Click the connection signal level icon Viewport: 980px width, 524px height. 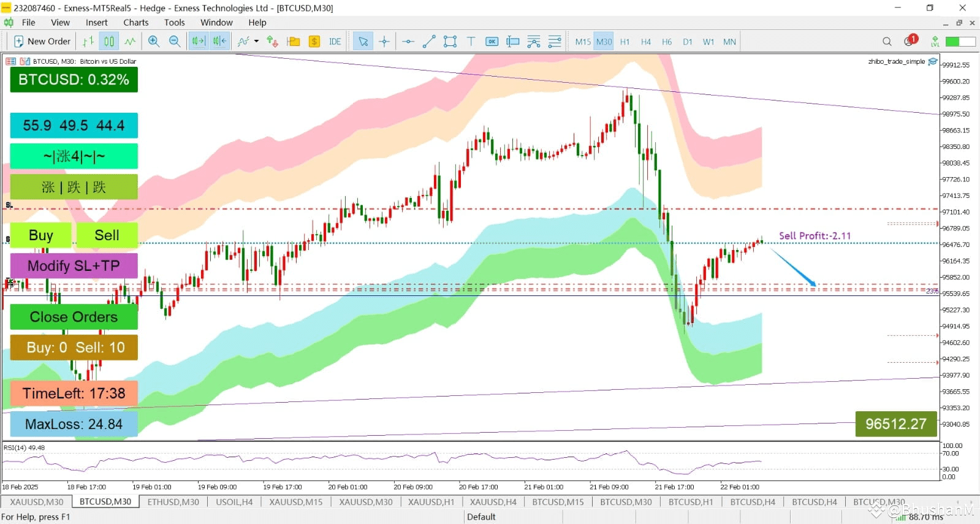click(x=935, y=42)
